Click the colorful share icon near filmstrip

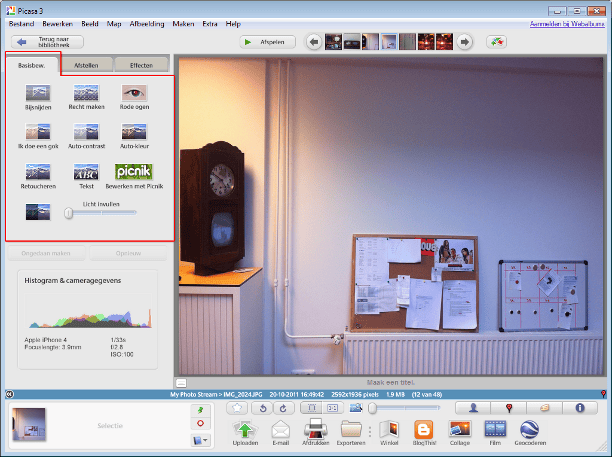click(496, 42)
